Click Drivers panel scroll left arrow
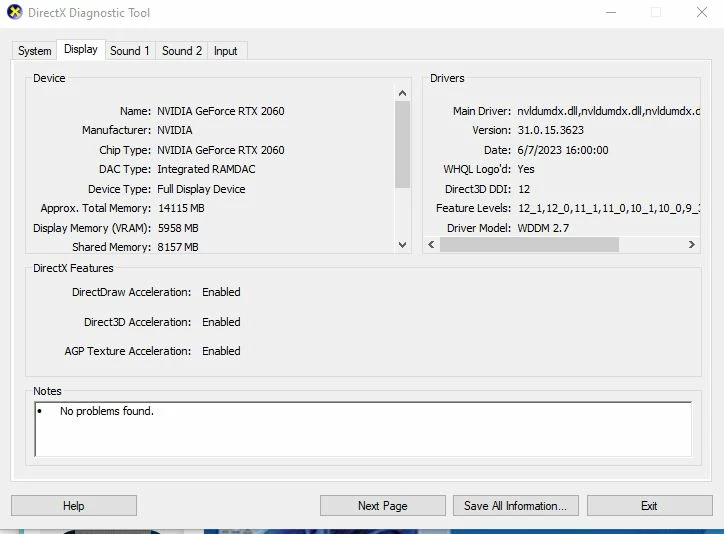 pyautogui.click(x=431, y=245)
